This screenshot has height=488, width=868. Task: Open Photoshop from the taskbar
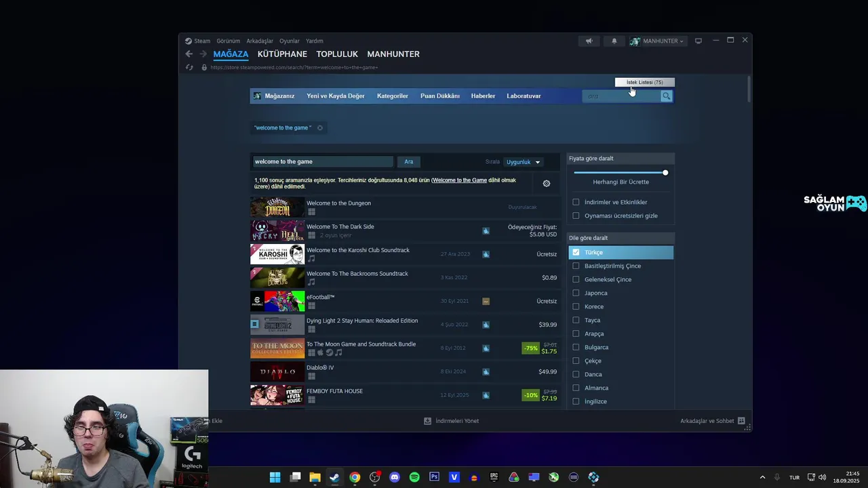(x=434, y=477)
